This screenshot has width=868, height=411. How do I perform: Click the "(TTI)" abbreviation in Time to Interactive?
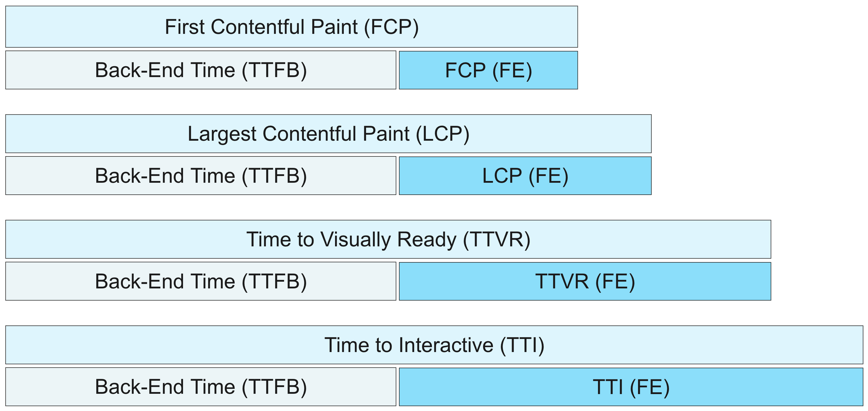click(x=522, y=345)
